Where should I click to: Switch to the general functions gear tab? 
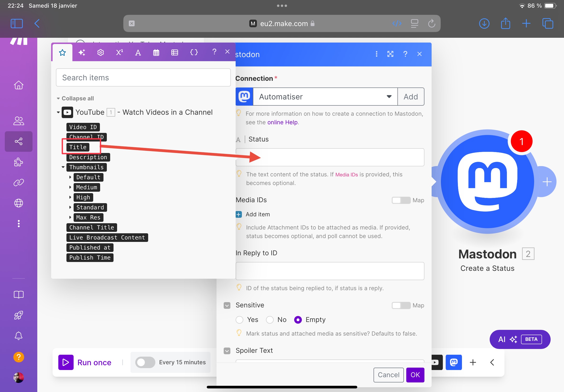point(100,52)
